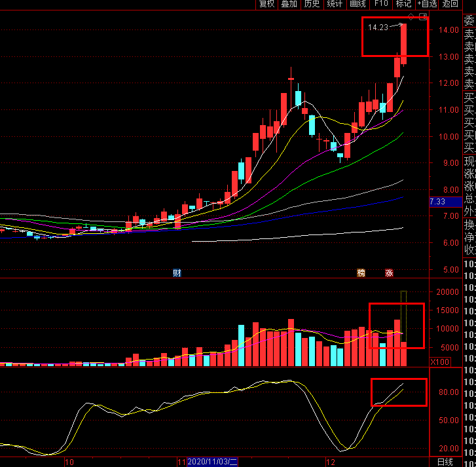Open the 日线 daily period selector
The width and height of the screenshot is (476, 467).
tap(444, 461)
